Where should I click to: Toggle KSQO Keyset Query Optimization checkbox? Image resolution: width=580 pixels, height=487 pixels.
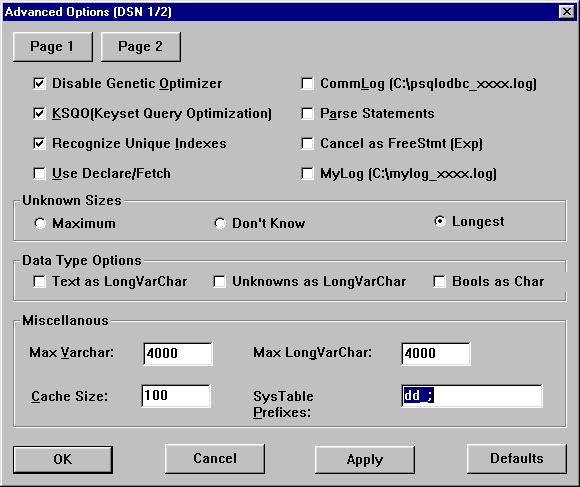click(x=39, y=114)
